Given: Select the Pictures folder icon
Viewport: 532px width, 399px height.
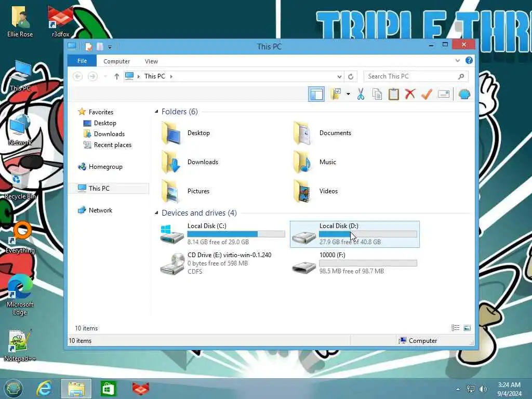Looking at the screenshot, I should coord(171,191).
